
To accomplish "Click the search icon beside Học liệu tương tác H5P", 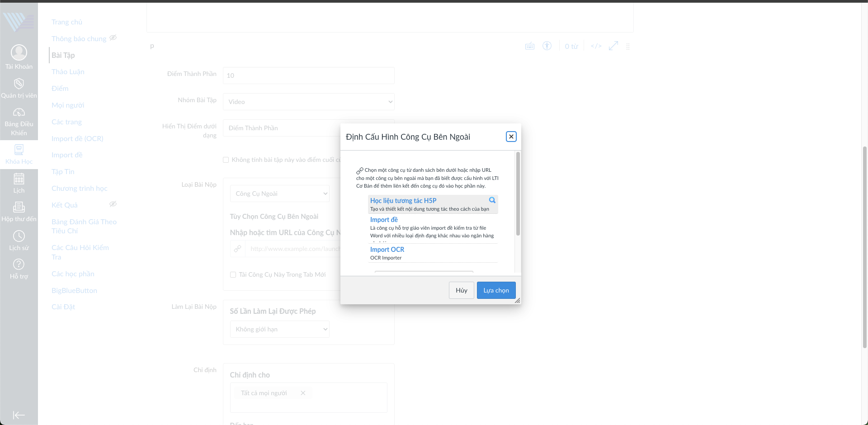I will (492, 200).
